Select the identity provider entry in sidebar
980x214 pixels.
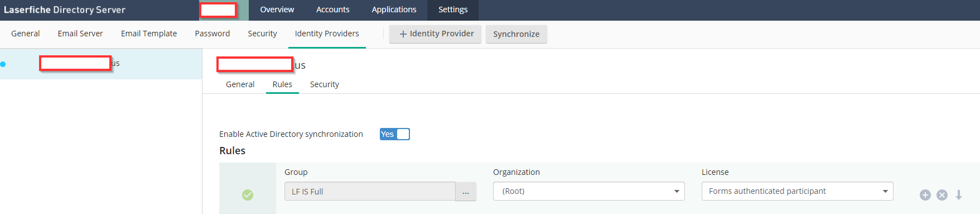tap(101, 64)
